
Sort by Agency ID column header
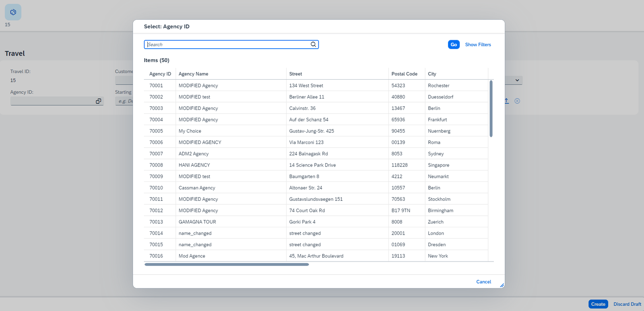pyautogui.click(x=160, y=74)
